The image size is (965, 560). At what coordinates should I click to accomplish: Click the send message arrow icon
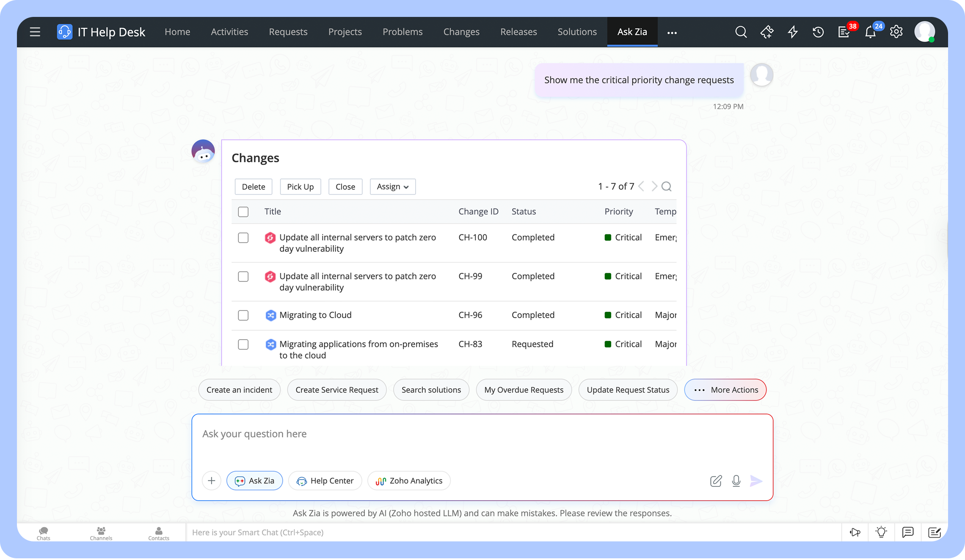tap(756, 481)
